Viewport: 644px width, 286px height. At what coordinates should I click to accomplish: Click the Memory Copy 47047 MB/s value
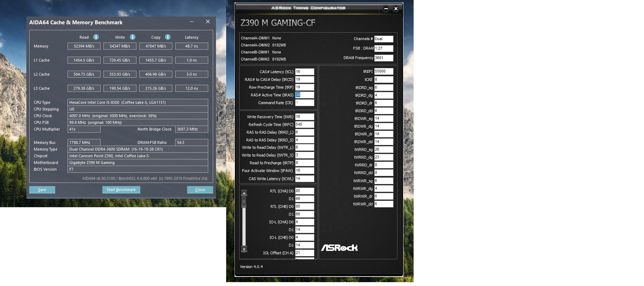tap(156, 46)
